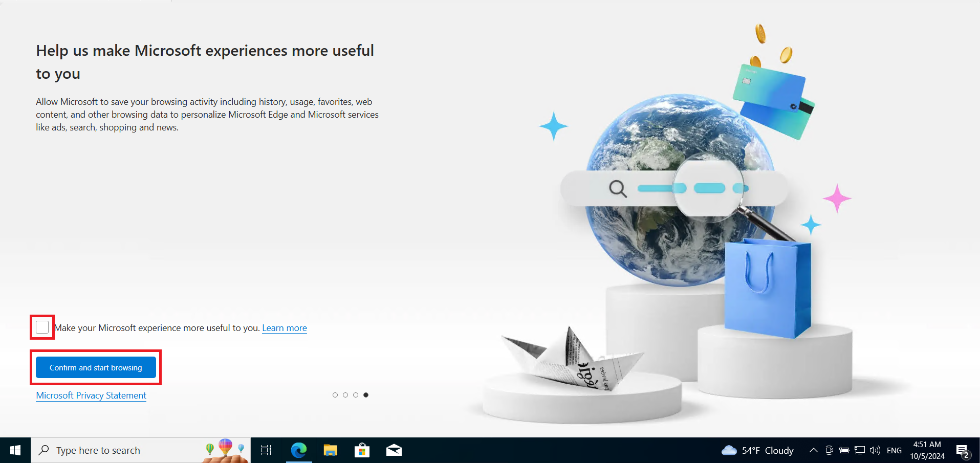Check the battery status tray icon
The height and width of the screenshot is (463, 980).
point(844,450)
